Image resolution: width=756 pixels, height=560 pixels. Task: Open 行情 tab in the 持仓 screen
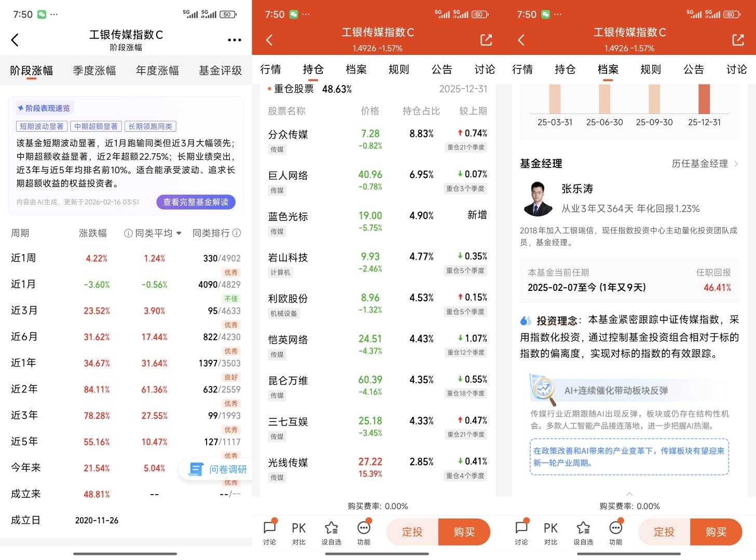click(x=270, y=69)
